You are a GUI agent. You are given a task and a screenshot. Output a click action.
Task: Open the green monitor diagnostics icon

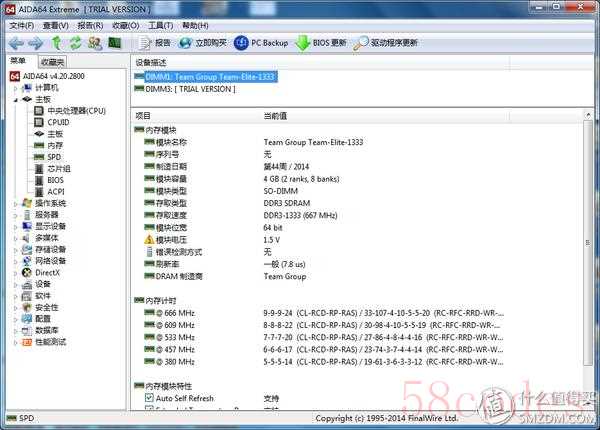click(x=114, y=43)
